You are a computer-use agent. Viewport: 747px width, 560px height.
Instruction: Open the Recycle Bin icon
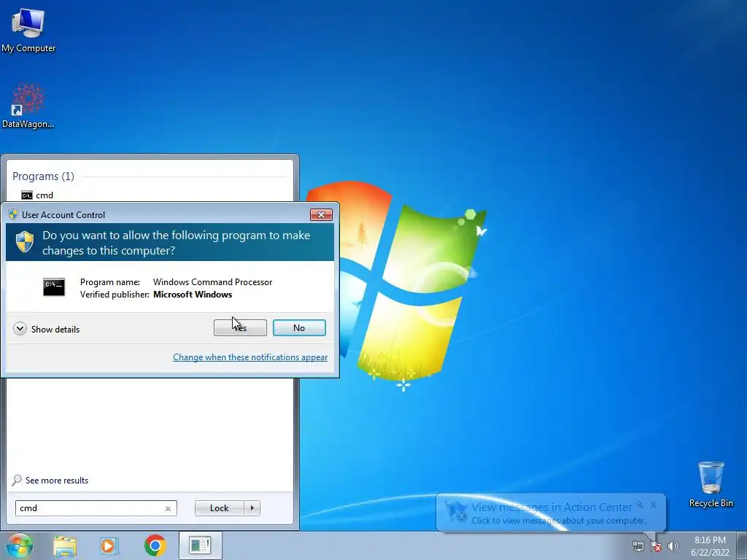711,484
